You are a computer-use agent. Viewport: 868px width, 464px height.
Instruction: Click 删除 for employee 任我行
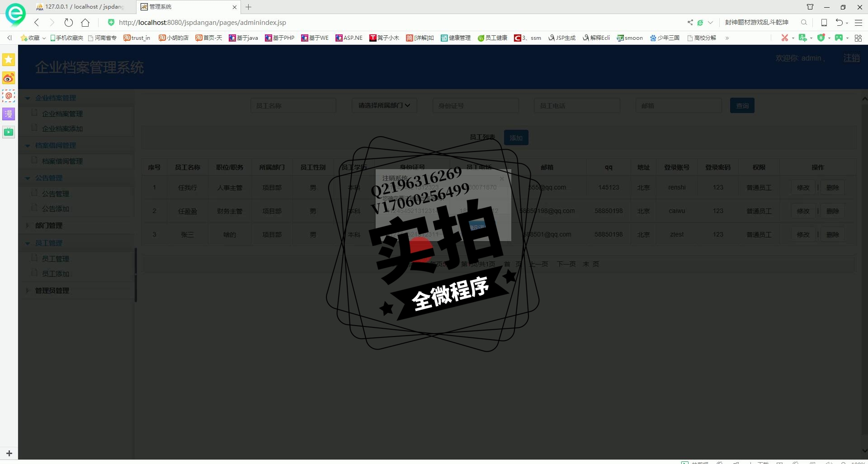[833, 187]
